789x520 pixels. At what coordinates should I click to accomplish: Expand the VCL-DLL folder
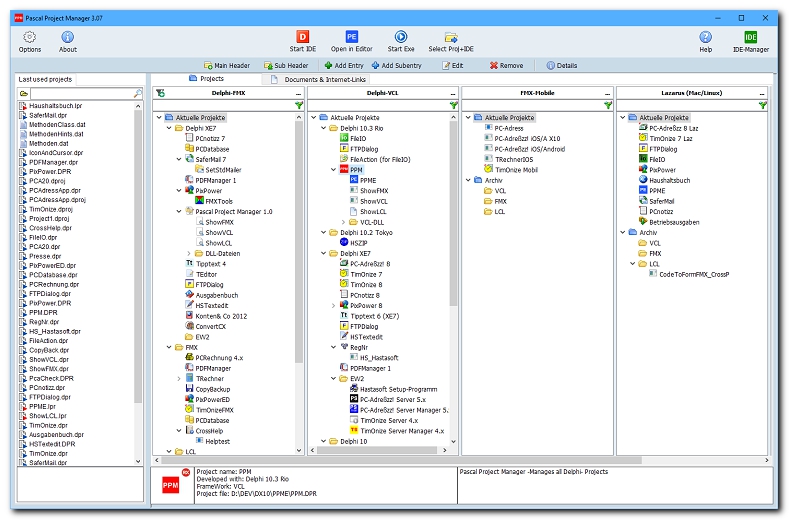pos(344,222)
